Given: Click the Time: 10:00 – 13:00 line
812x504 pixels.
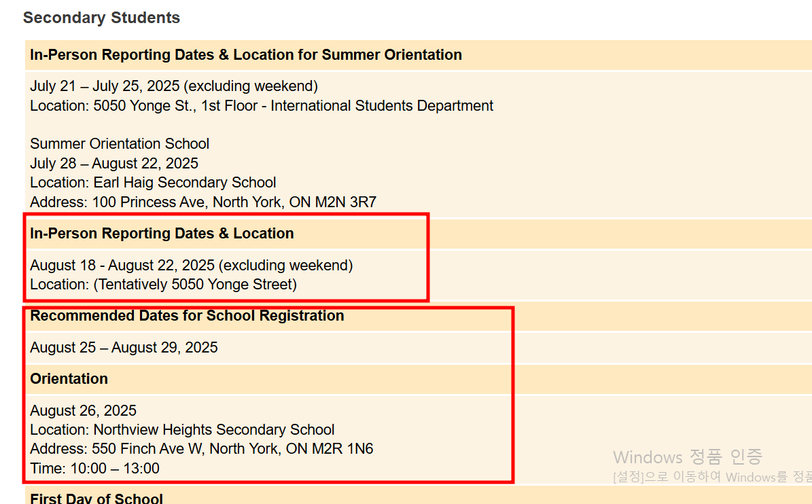Looking at the screenshot, I should (x=94, y=469).
